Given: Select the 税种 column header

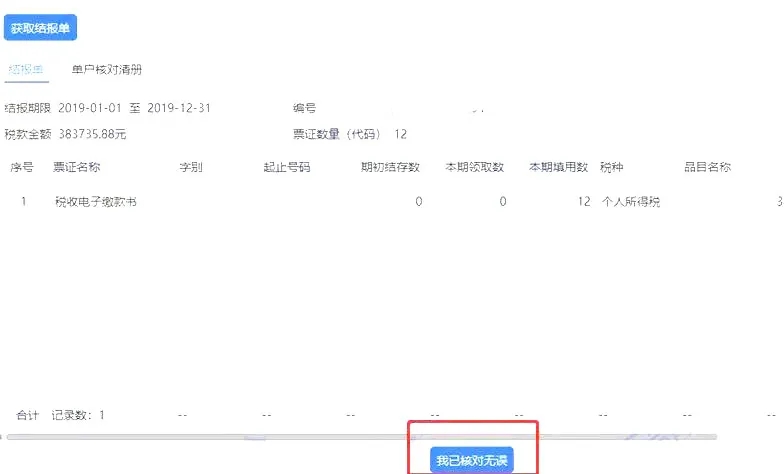Looking at the screenshot, I should [x=611, y=167].
